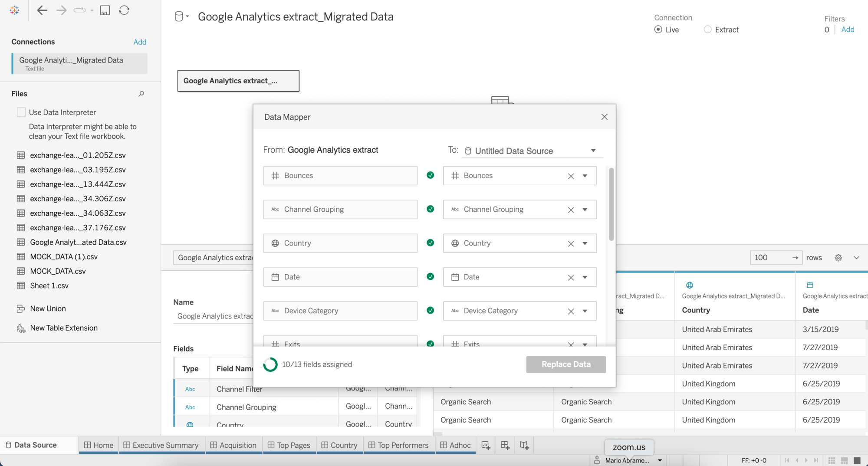Create a New Story using its icon
Image resolution: width=868 pixels, height=466 pixels.
(524, 445)
